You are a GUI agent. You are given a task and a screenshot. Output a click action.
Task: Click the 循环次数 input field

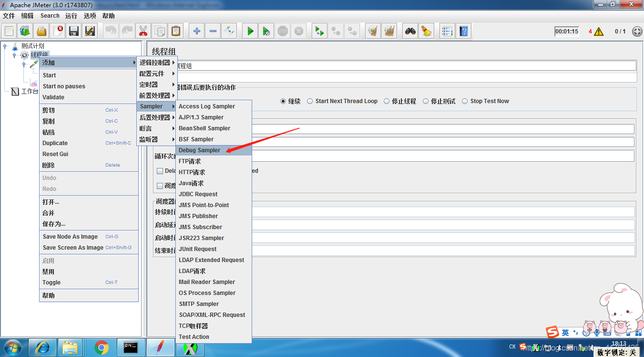coord(443,156)
